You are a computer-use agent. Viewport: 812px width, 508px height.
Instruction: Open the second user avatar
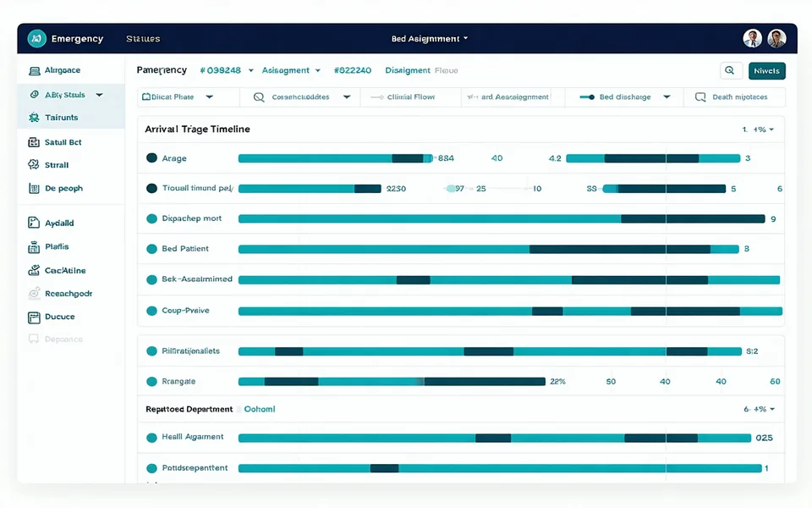(x=776, y=38)
